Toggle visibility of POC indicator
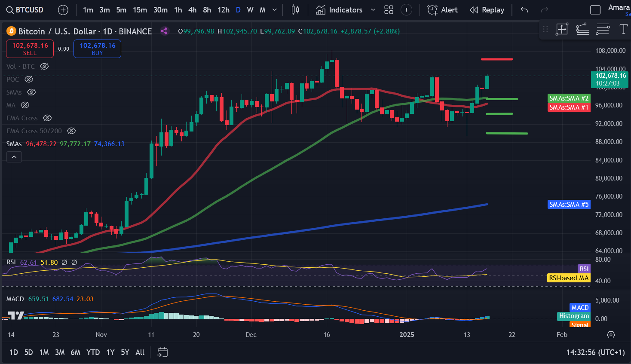The width and height of the screenshot is (631, 364). [x=29, y=79]
